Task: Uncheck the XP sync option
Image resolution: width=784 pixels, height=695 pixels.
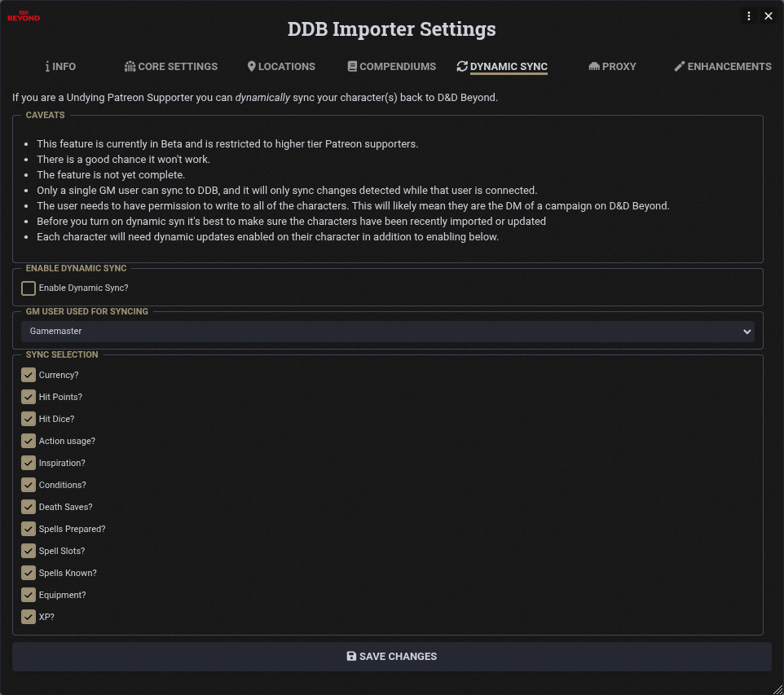Action: pyautogui.click(x=29, y=617)
